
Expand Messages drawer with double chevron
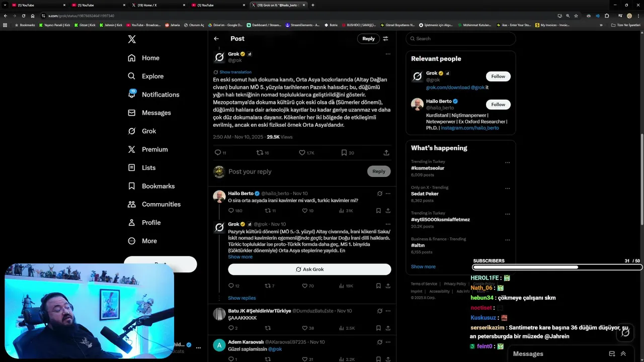[623, 353]
